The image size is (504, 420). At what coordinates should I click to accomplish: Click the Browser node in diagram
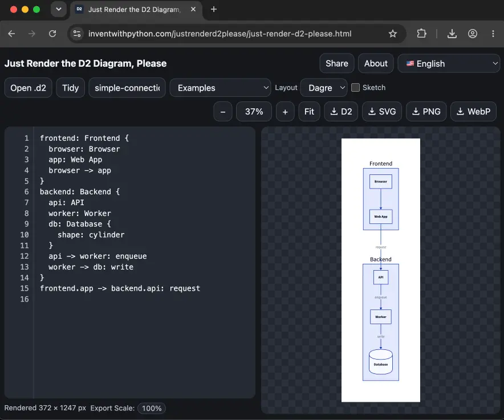(381, 182)
